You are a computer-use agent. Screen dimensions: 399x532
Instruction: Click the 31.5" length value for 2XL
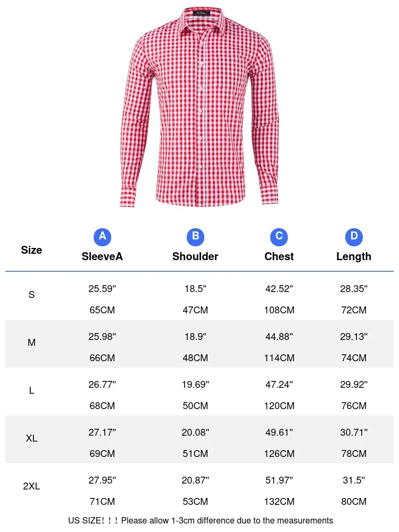[354, 480]
